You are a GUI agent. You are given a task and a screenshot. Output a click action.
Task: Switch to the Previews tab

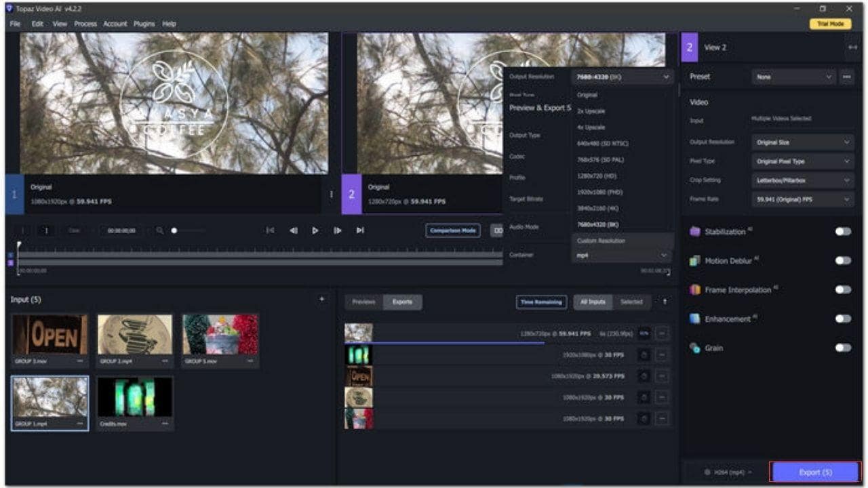pyautogui.click(x=363, y=302)
